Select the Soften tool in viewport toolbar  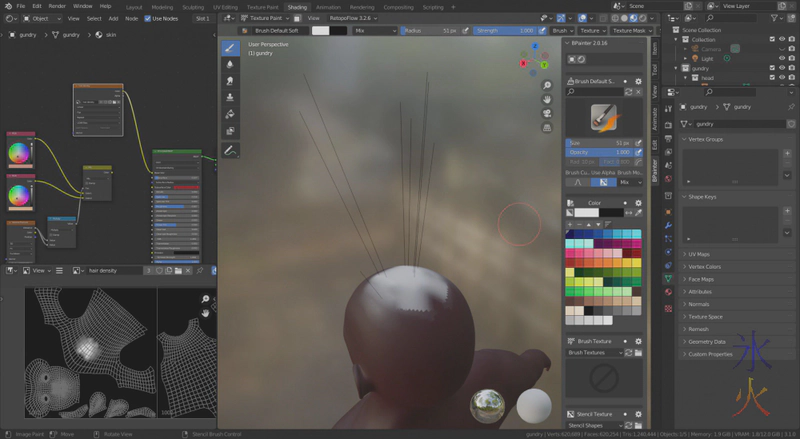230,64
